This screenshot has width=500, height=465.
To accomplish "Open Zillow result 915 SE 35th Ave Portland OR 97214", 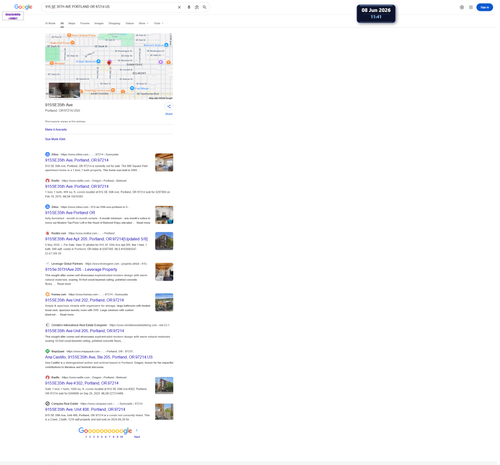I will pos(77,160).
